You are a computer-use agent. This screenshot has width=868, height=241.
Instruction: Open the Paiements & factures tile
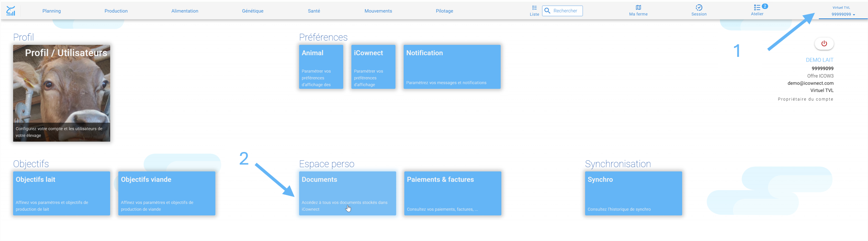pos(452,193)
